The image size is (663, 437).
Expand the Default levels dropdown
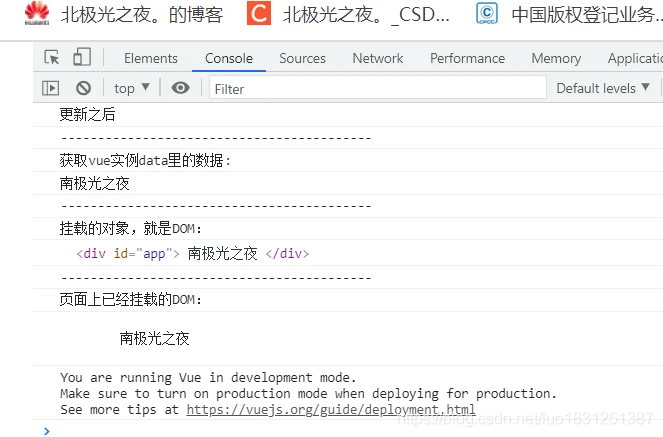point(603,88)
